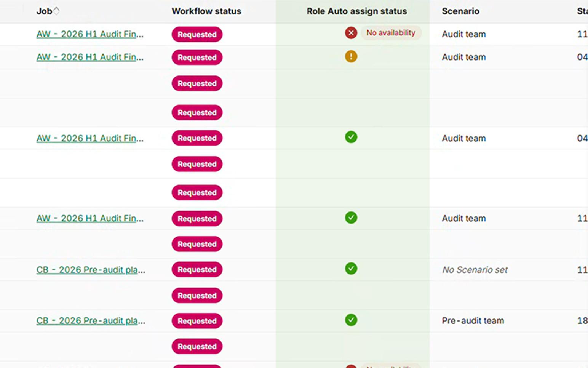Click the Scenario column header
Image resolution: width=588 pixels, height=368 pixels.
coord(460,11)
